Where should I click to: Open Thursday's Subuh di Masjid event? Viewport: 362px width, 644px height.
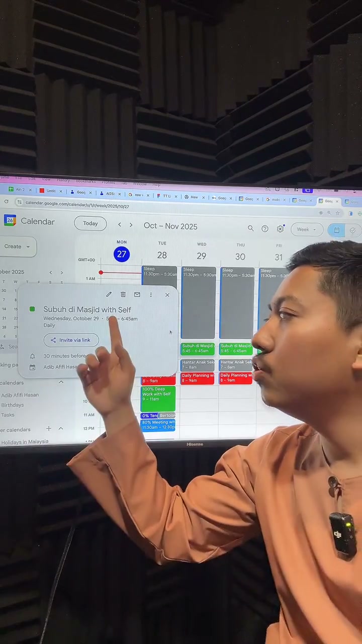[236, 349]
